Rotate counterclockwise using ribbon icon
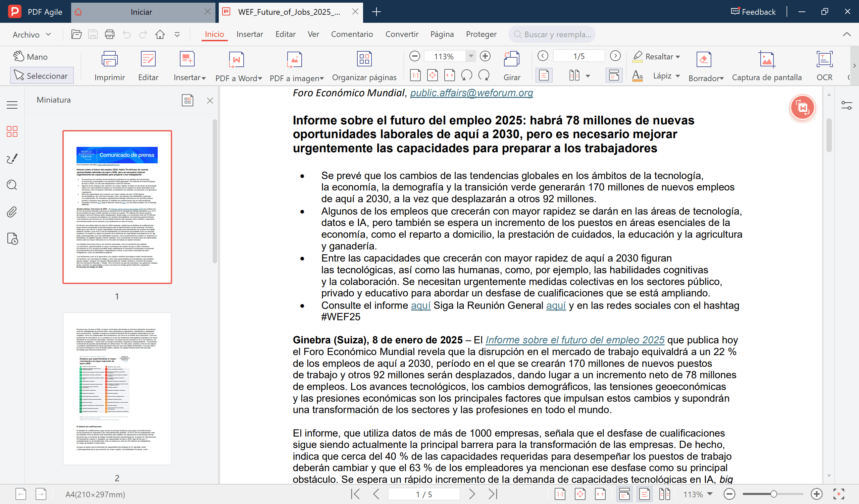859x504 pixels. tap(467, 75)
